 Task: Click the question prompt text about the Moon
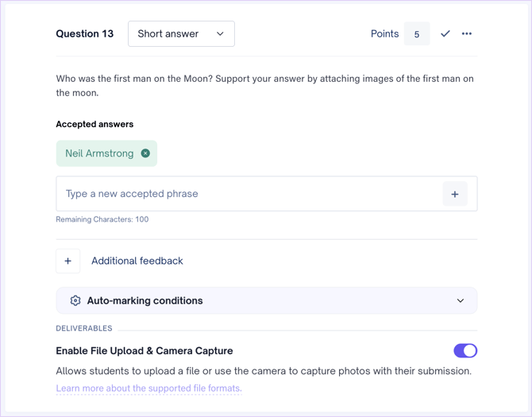click(x=264, y=86)
